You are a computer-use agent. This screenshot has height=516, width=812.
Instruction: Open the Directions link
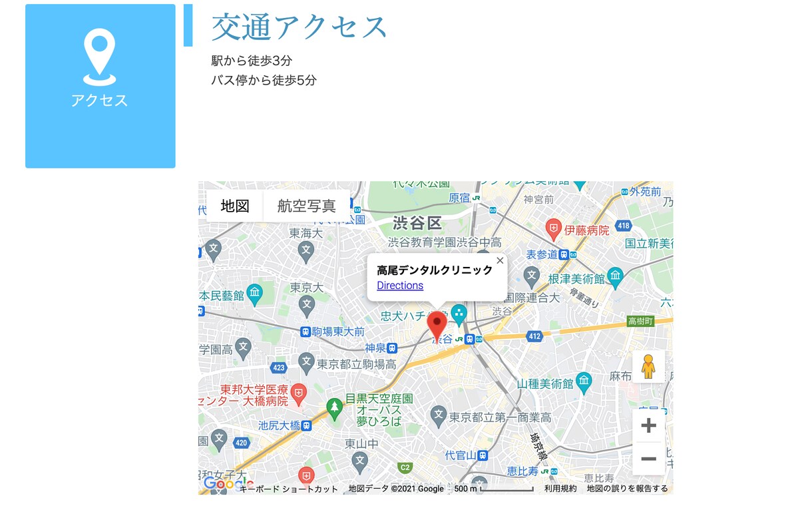pos(400,286)
